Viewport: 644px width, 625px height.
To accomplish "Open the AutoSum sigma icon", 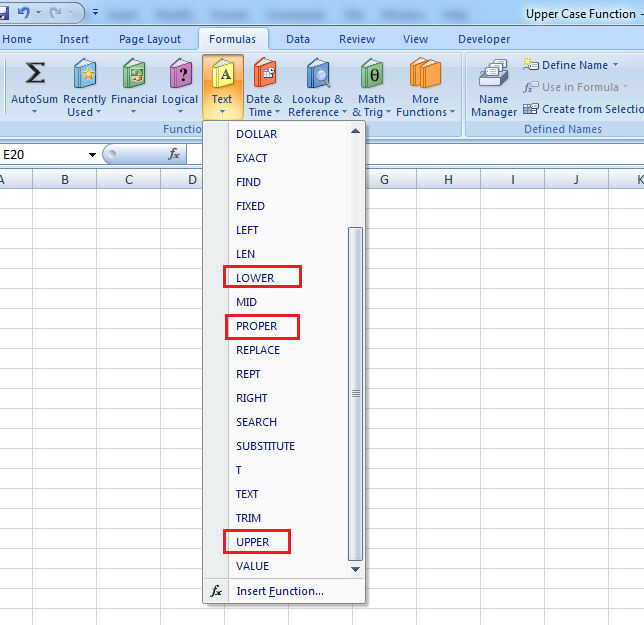I will (34, 73).
